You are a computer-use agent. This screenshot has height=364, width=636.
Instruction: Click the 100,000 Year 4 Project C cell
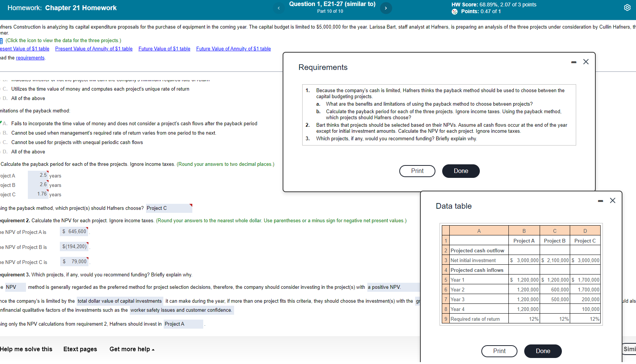585,309
